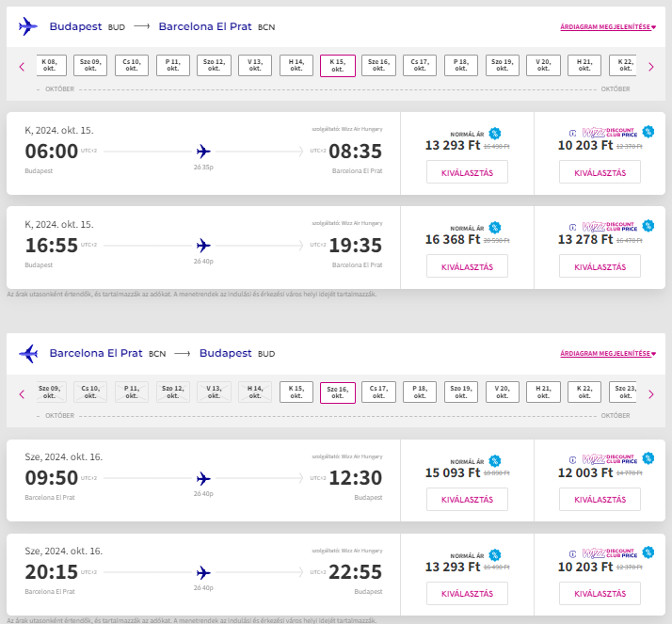This screenshot has height=624, width=672.
Task: Select the outbound date tab Sze 16, okt.
Action: tap(378, 66)
